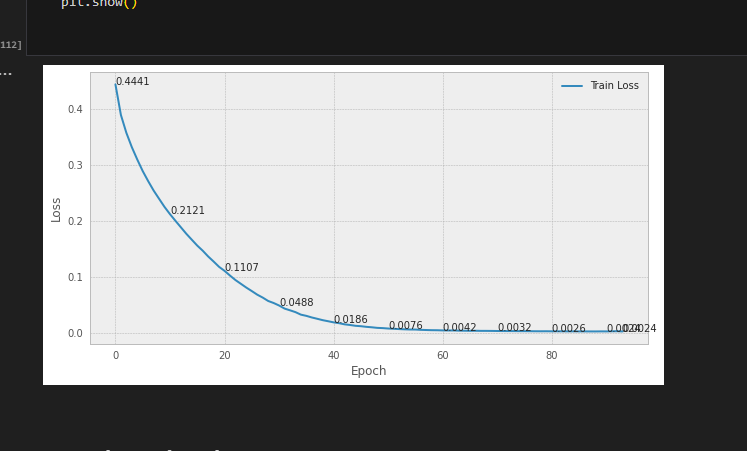This screenshot has width=747, height=451.
Task: Click the 0.0042 data label
Action: click(x=460, y=327)
